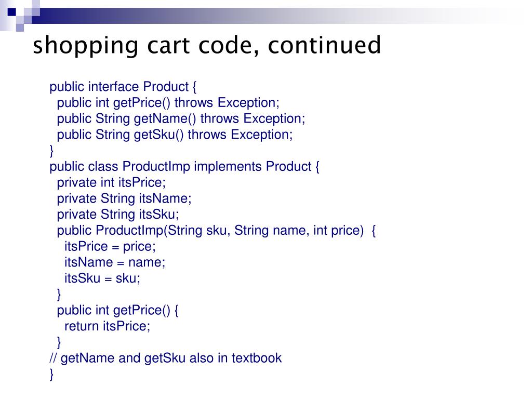The height and width of the screenshot is (399, 532).
Task: Click the dark blue square in corner decoration
Action: tap(12, 12)
